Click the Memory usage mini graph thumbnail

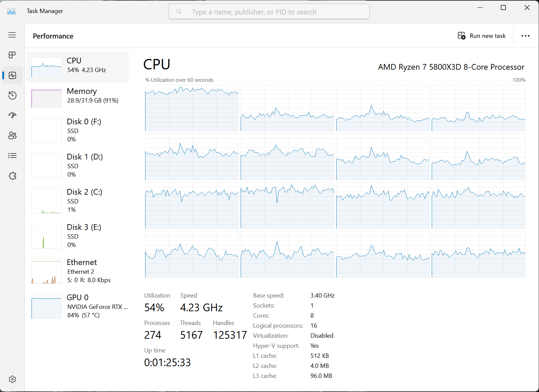click(47, 98)
